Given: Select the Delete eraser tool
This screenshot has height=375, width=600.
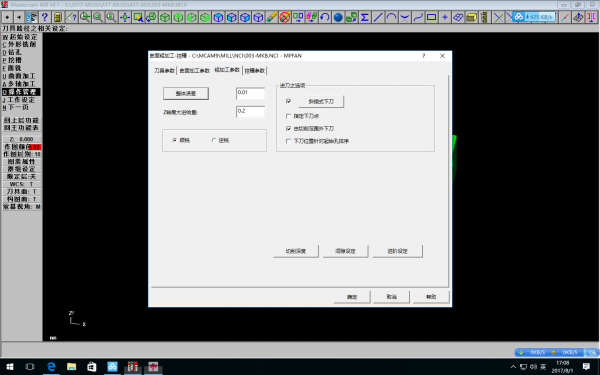Looking at the screenshot, I should (x=272, y=17).
